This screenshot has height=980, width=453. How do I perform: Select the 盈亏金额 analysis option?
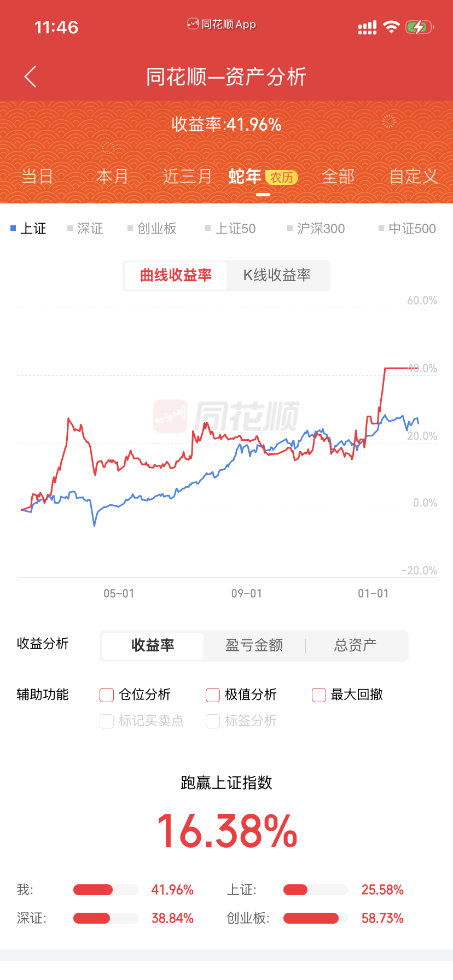tap(254, 645)
